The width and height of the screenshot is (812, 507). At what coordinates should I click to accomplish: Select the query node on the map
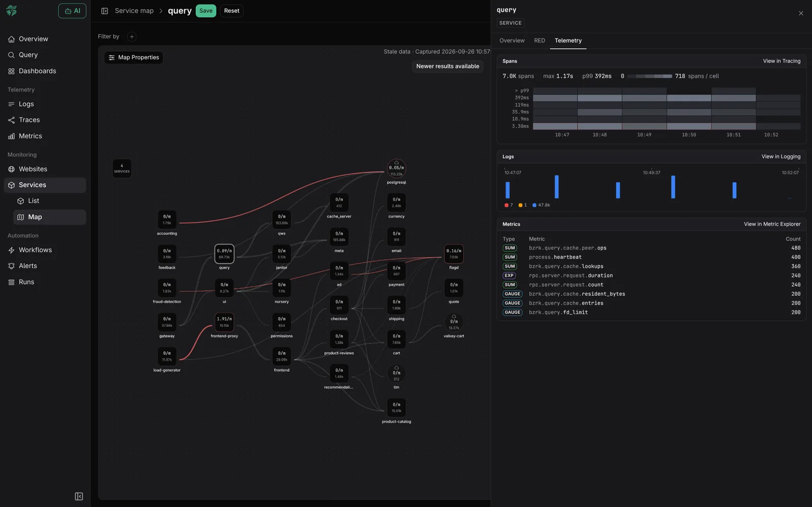(224, 254)
